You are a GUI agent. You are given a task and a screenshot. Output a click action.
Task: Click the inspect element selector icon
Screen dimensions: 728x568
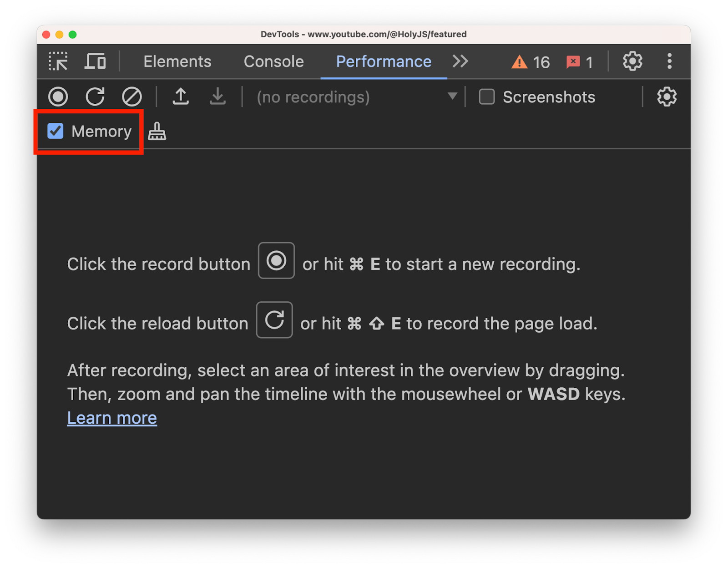[58, 61]
